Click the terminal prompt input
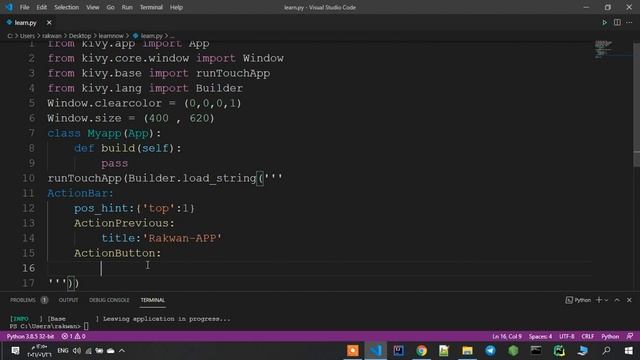Image resolution: width=640 pixels, height=360 pixels. 86,326
